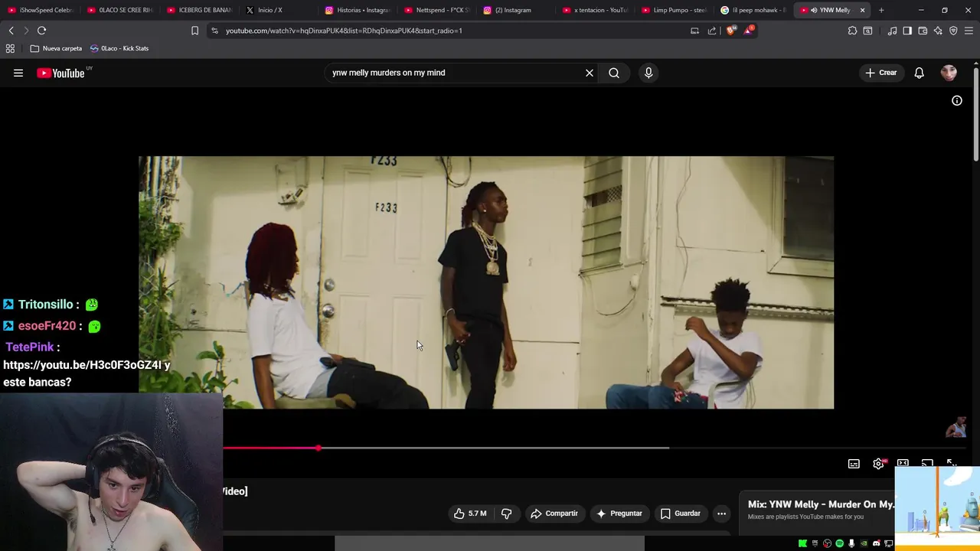The height and width of the screenshot is (551, 980).
Task: Switch to the Limp Pumpo tab
Action: click(x=674, y=10)
